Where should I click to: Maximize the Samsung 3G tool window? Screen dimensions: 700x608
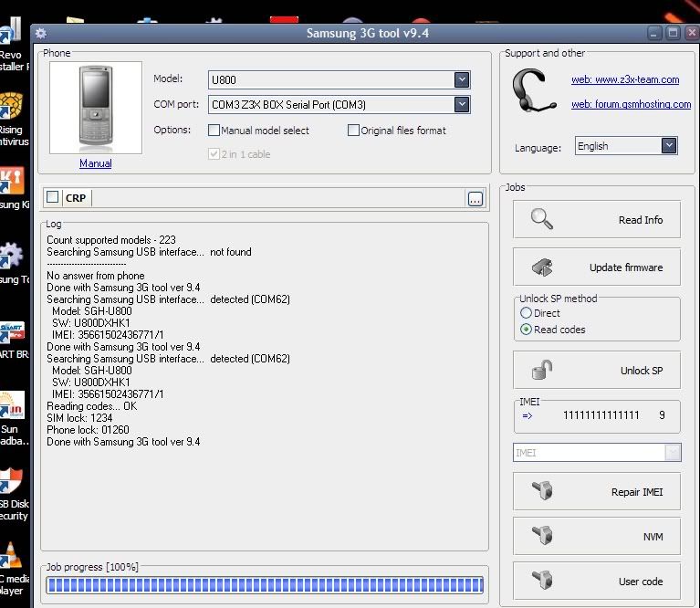[673, 33]
